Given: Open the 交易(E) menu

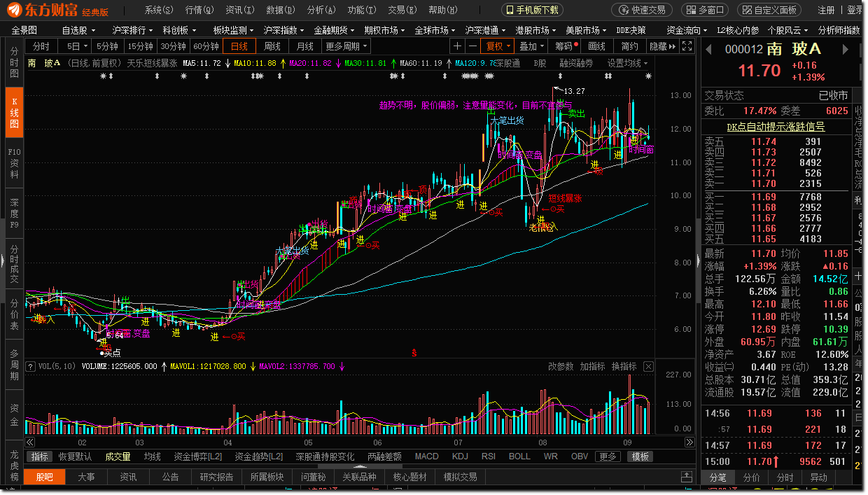Looking at the screenshot, I should coord(402,10).
